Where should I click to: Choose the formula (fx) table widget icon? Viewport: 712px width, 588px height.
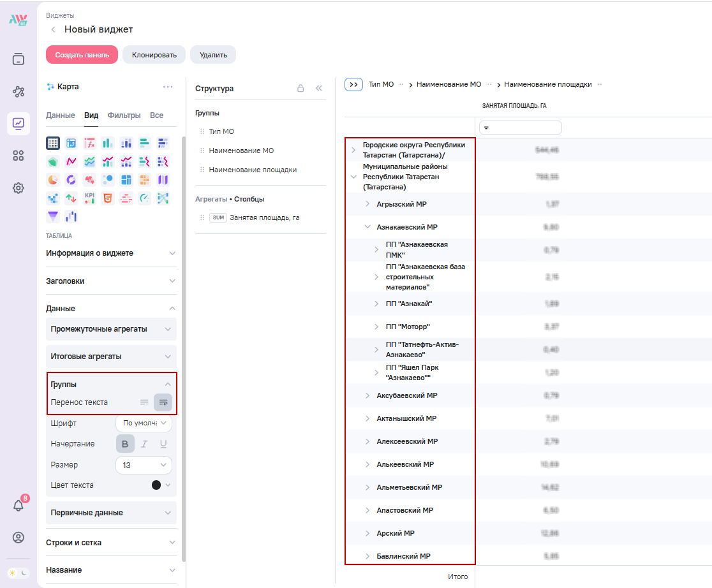click(89, 143)
